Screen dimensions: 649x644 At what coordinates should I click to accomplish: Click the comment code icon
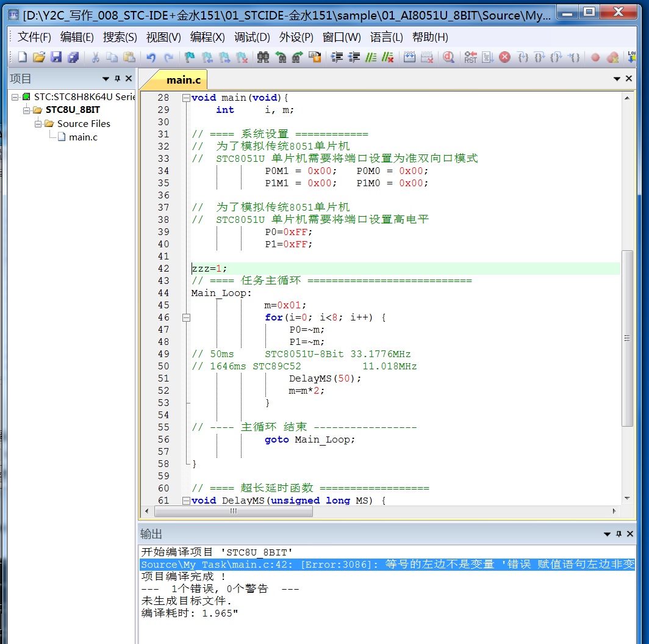tap(370, 58)
